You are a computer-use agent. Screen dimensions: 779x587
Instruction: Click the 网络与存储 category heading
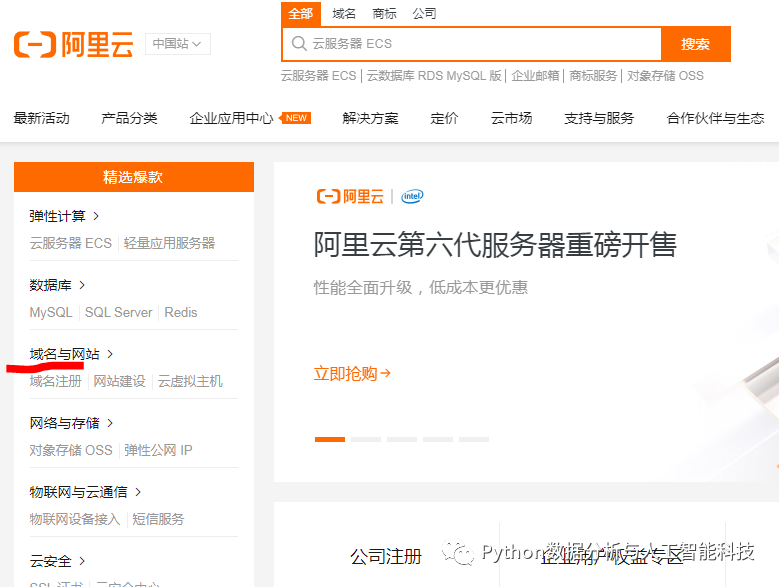point(65,423)
